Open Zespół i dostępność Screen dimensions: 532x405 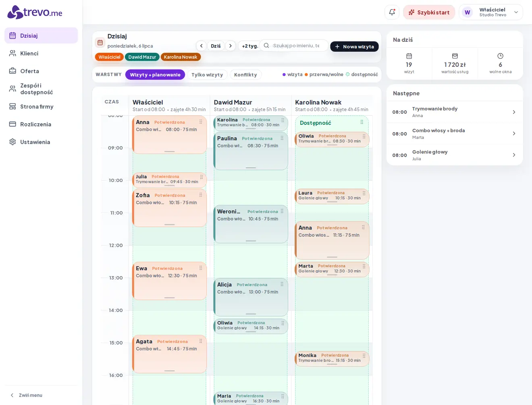coord(41,89)
